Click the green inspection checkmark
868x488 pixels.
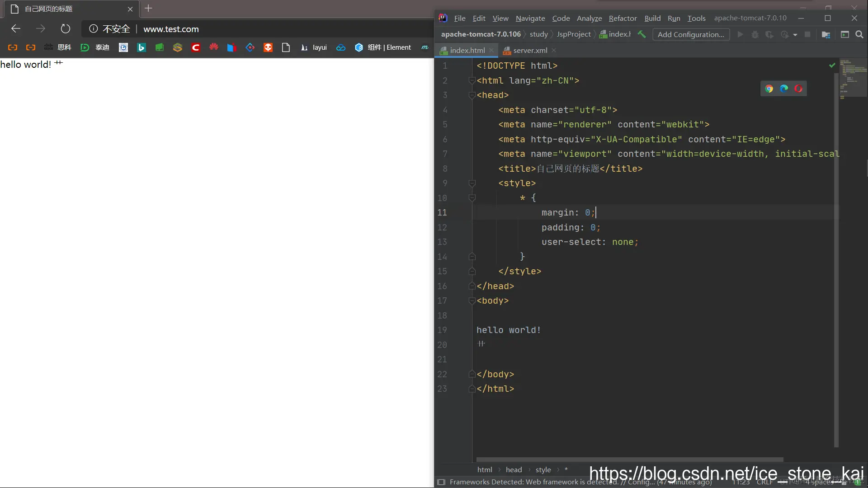pyautogui.click(x=832, y=66)
